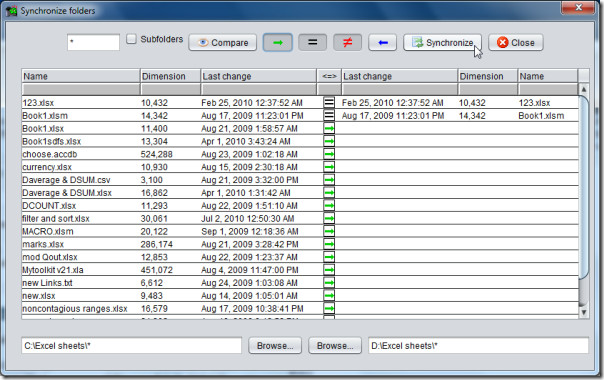The image size is (604, 380).
Task: Click the <=> column header
Action: (329, 76)
